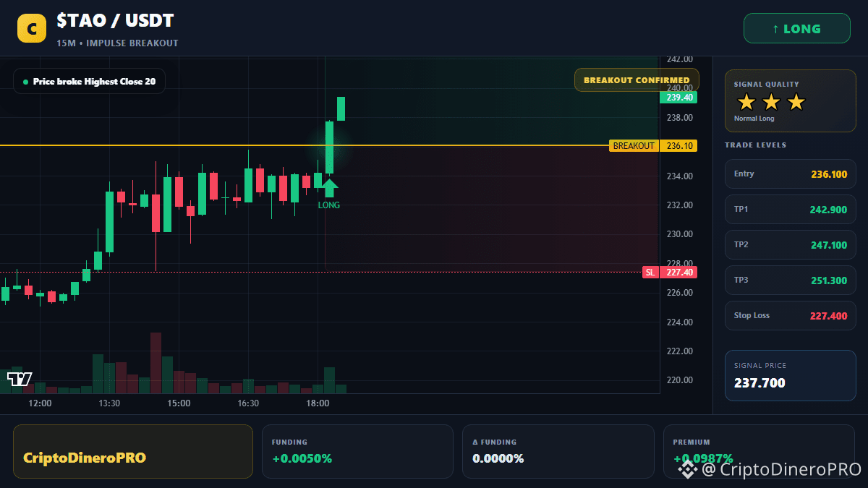Click the 224.00 price axis label

[680, 322]
